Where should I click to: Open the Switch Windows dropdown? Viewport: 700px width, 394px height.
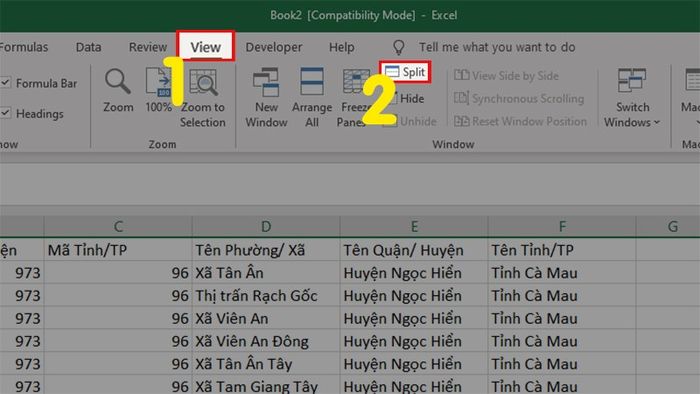click(632, 97)
